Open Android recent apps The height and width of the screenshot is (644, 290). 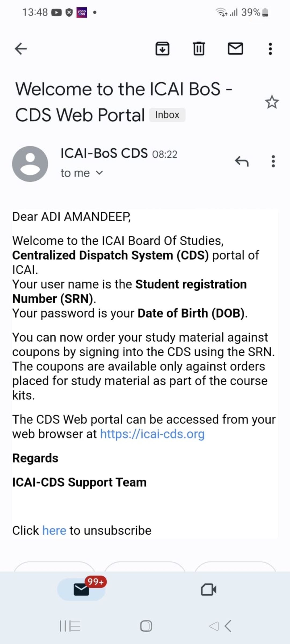(x=70, y=626)
